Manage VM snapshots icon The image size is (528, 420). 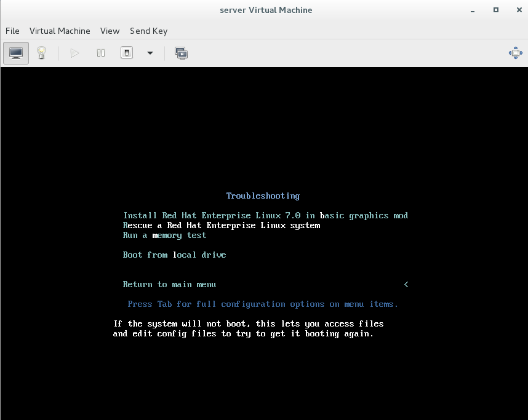pyautogui.click(x=181, y=53)
